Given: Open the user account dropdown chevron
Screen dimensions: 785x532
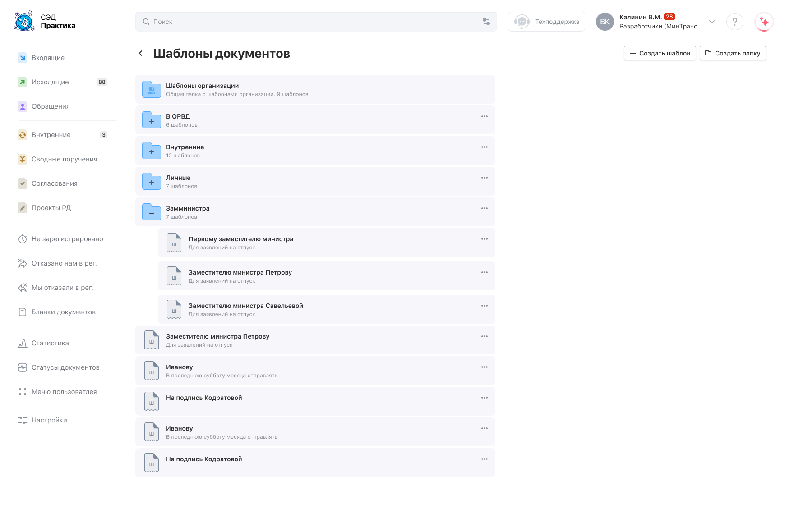Looking at the screenshot, I should pos(711,22).
